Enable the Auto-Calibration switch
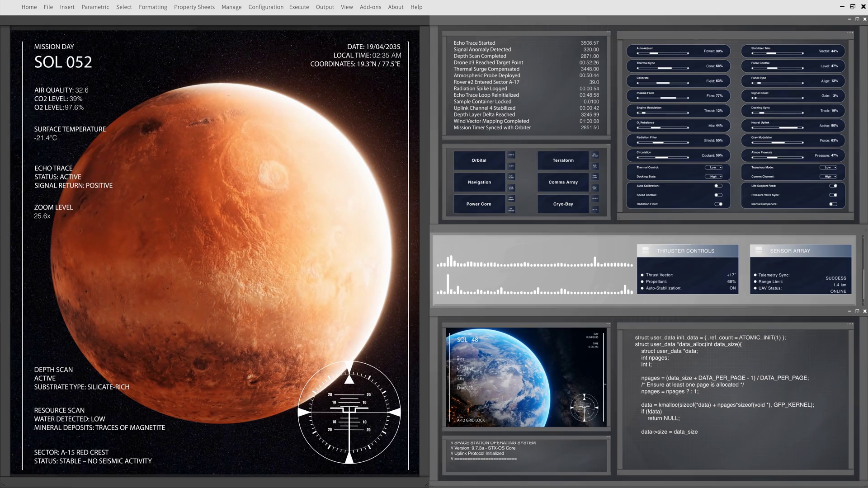Image resolution: width=868 pixels, height=488 pixels. click(718, 186)
